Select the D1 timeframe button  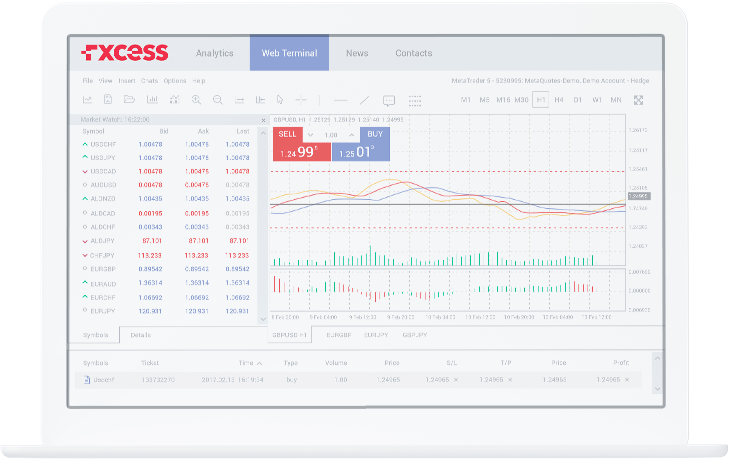pyautogui.click(x=578, y=100)
